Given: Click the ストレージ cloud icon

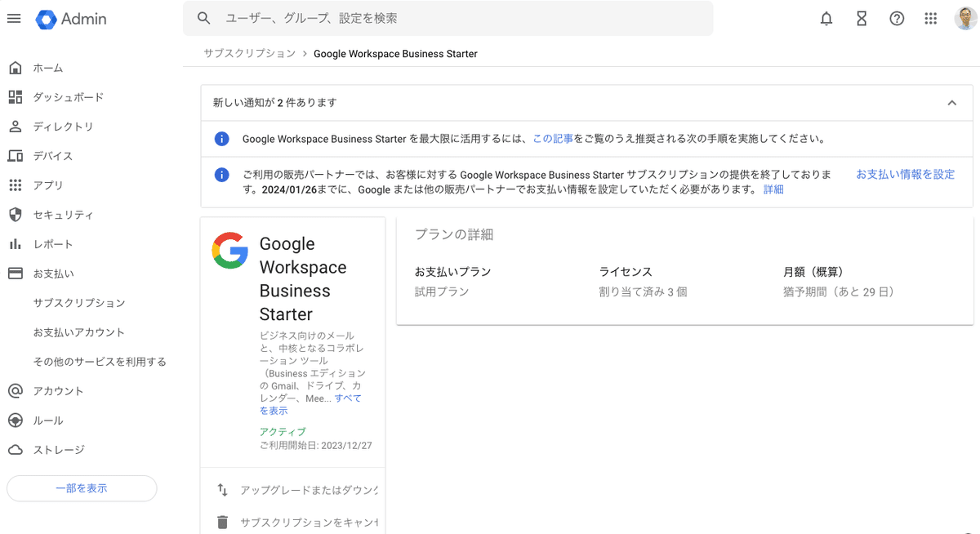Looking at the screenshot, I should (15, 450).
